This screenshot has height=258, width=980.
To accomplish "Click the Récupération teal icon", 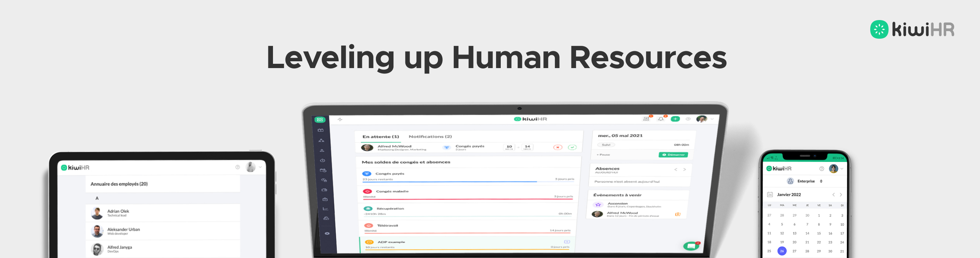I will pos(368,209).
